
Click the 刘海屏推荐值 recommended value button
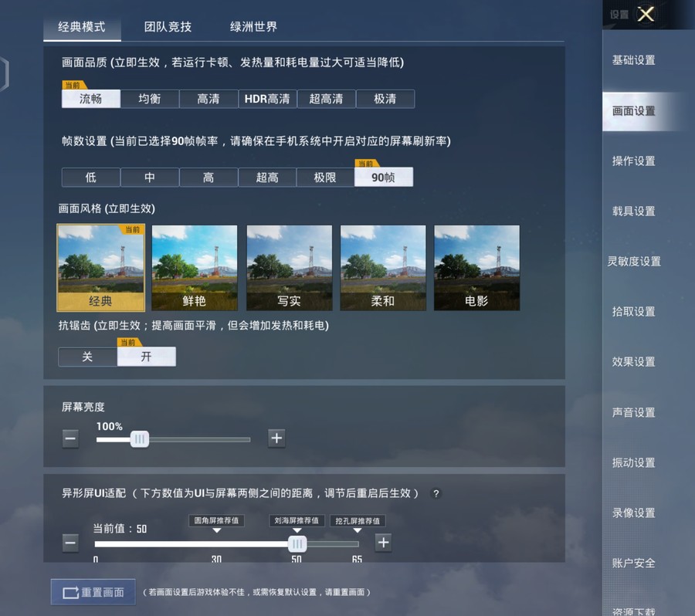pos(297,520)
